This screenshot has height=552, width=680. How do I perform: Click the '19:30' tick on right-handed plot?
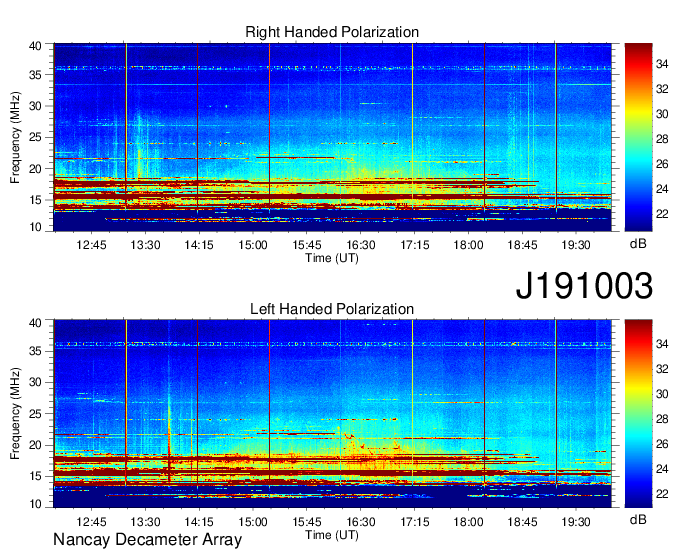576,245
